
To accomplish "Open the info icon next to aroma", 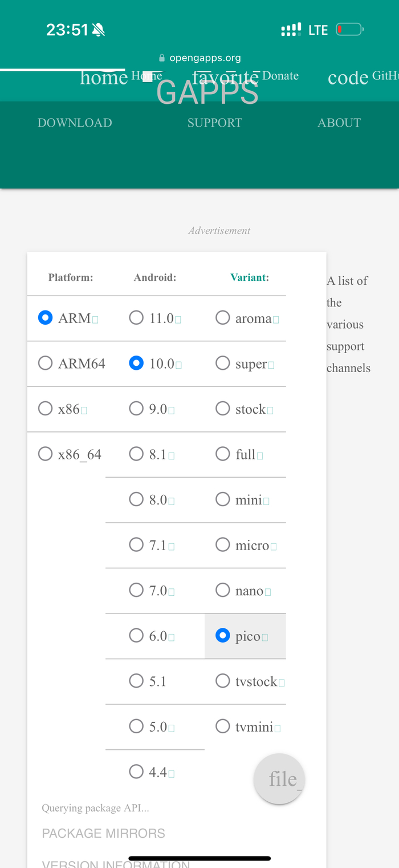I will (x=276, y=320).
